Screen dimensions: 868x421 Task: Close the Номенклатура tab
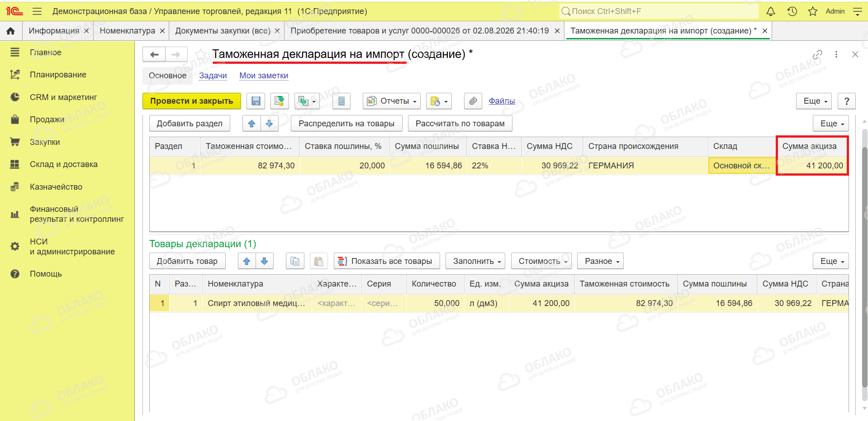pos(162,31)
